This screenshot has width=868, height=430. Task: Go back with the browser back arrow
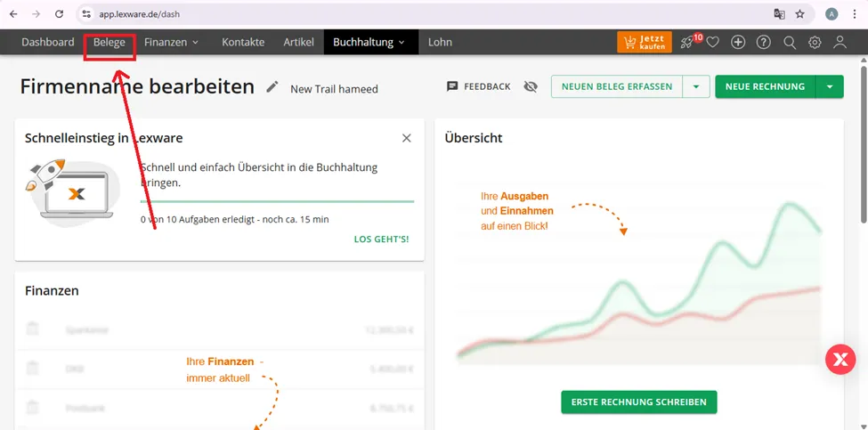point(14,14)
